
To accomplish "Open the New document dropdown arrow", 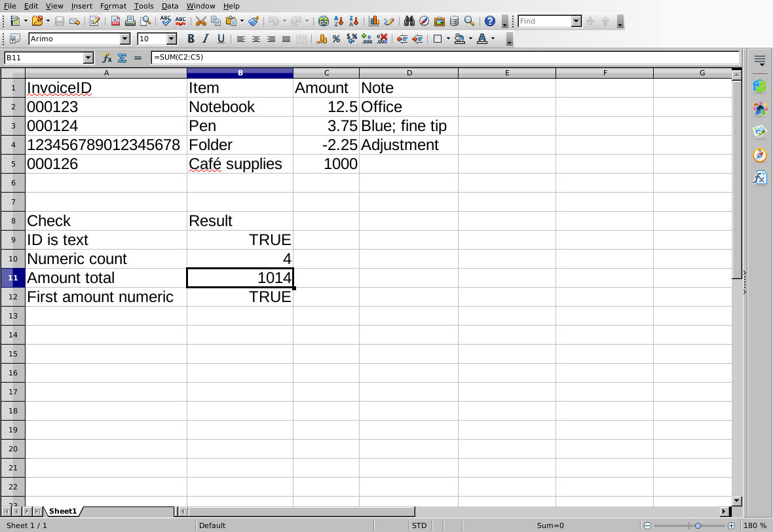I will [26, 21].
